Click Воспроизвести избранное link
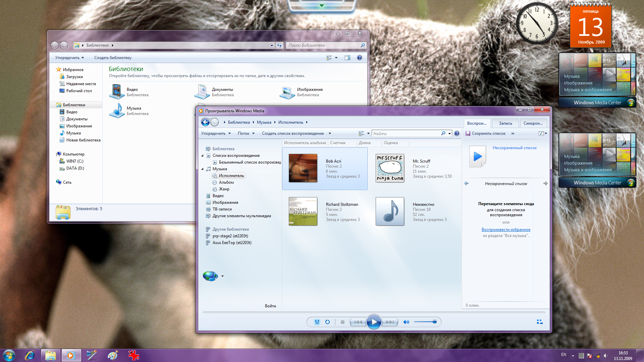Screen dimensions: 644x362 [506, 230]
